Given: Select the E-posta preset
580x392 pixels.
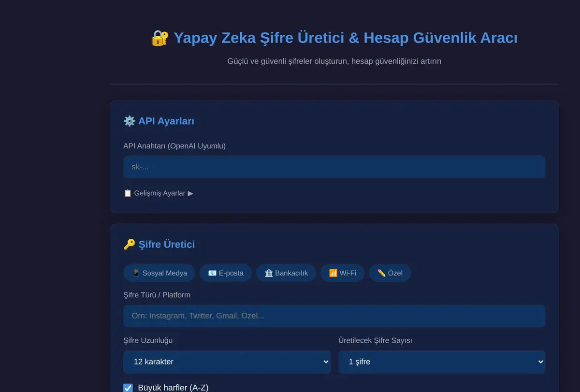Looking at the screenshot, I should tap(226, 273).
